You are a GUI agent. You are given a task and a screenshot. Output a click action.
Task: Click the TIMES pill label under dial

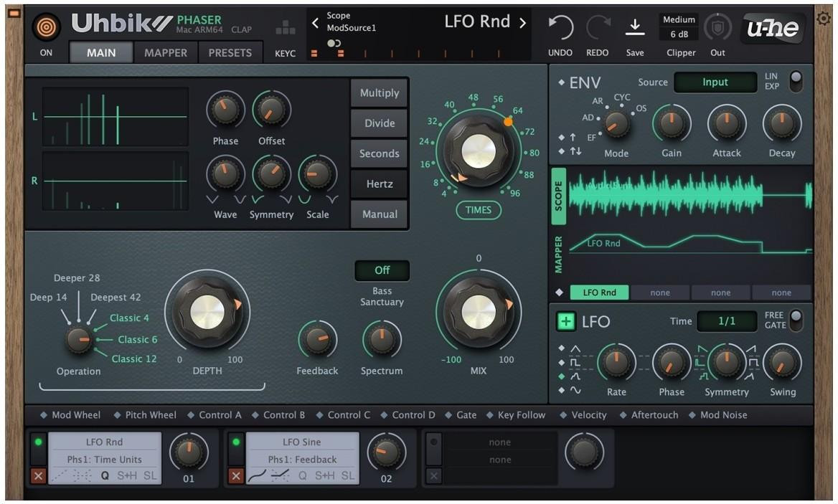click(479, 210)
